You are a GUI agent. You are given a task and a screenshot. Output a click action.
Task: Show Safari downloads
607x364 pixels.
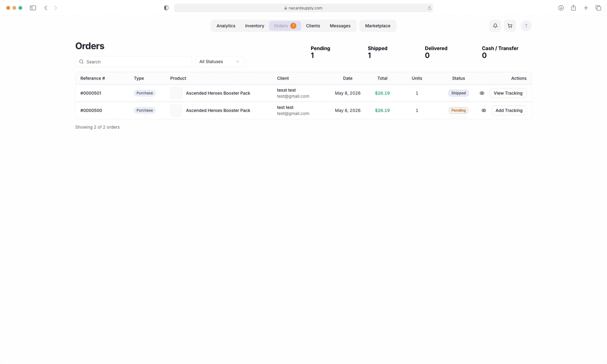(561, 8)
